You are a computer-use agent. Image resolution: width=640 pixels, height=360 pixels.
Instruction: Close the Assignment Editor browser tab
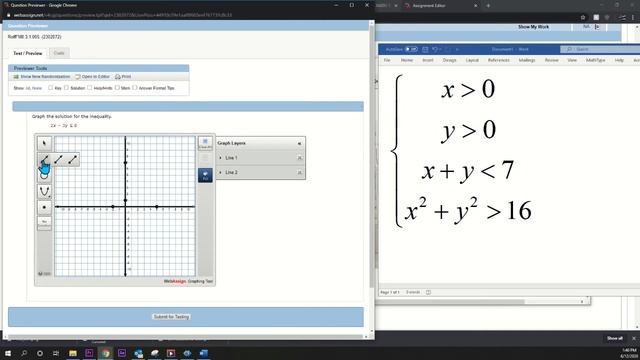pyautogui.click(x=476, y=6)
